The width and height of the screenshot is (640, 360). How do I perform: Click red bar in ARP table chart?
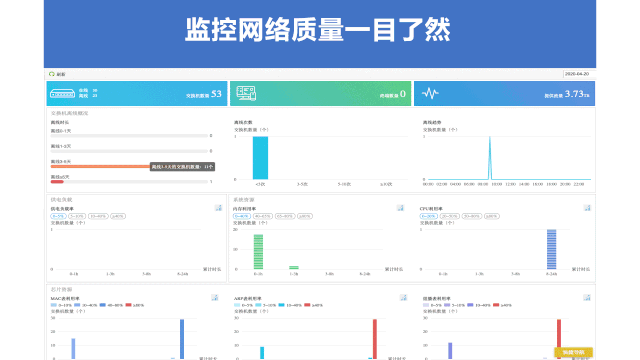[375, 339]
